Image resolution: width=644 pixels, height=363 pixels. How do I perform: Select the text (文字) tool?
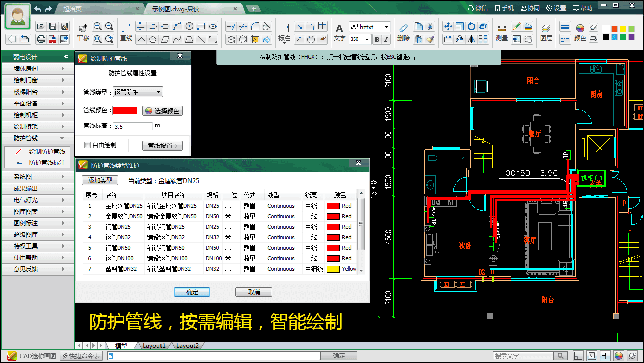tap(340, 32)
